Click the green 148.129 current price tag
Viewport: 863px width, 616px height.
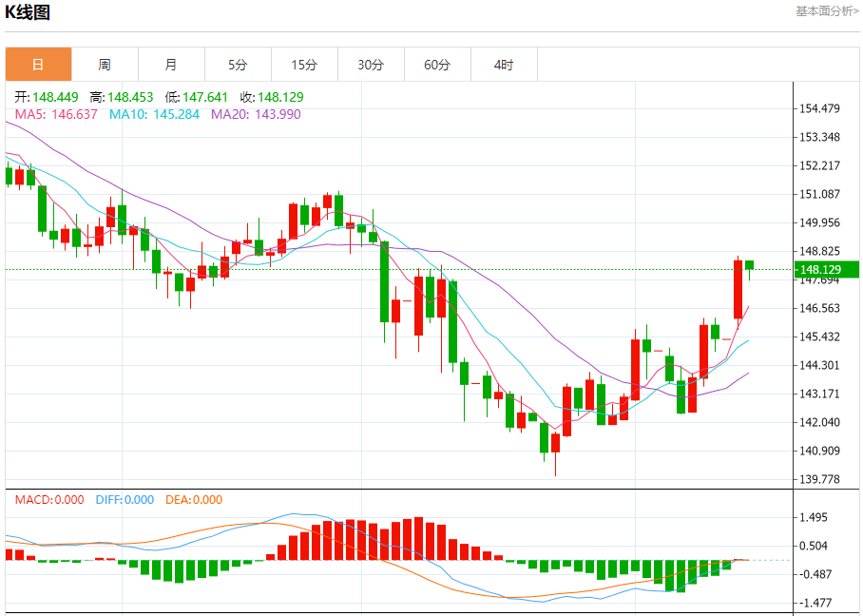tap(827, 270)
